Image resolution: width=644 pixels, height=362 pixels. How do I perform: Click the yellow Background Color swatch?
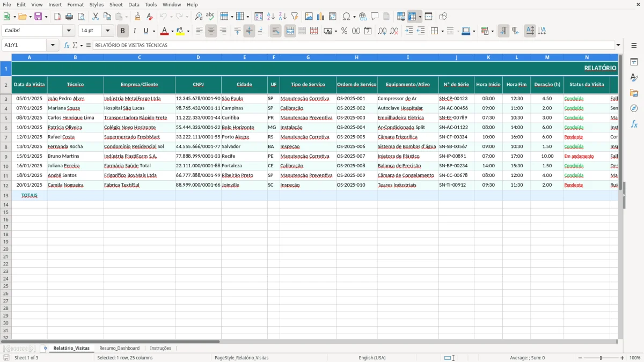pos(180,31)
